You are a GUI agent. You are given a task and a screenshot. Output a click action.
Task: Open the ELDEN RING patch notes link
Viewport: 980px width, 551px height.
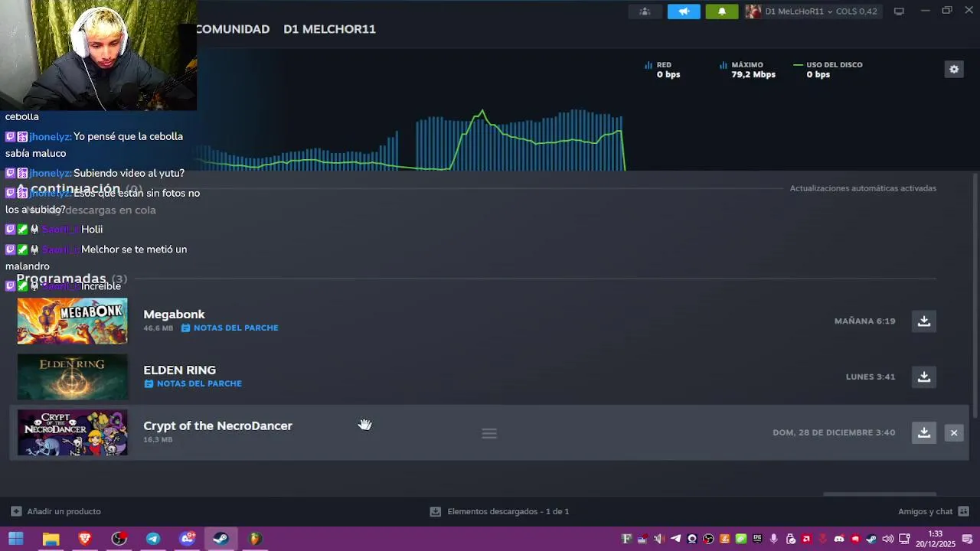(x=193, y=384)
